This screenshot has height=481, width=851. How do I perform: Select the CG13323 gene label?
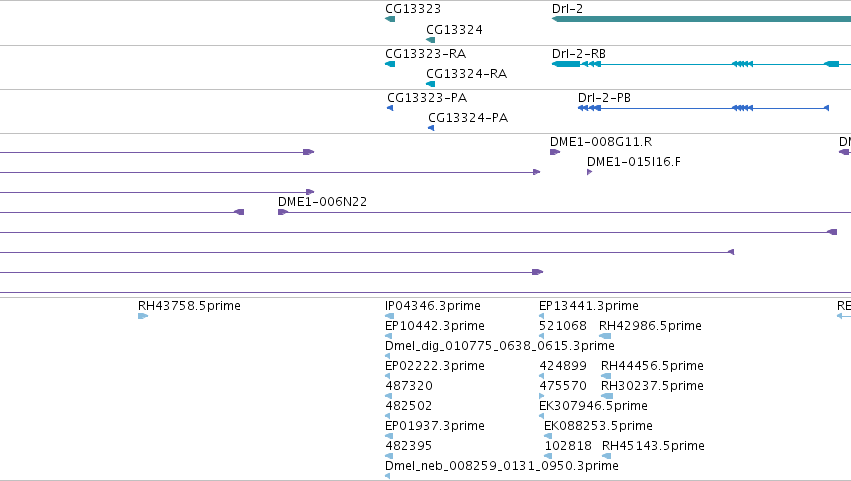[x=412, y=9]
